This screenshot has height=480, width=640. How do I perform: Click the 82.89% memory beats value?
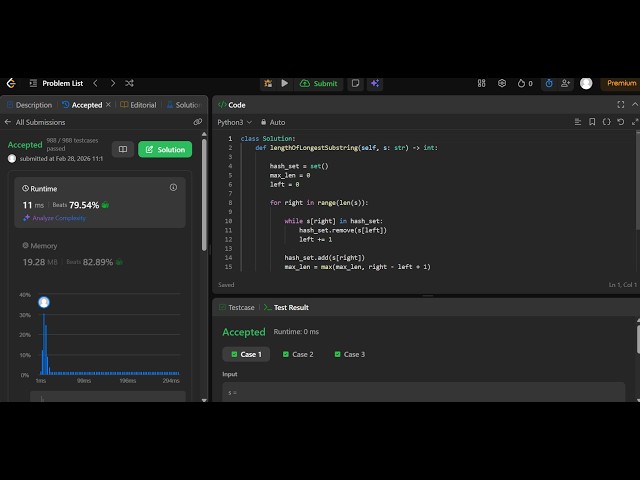tap(98, 262)
